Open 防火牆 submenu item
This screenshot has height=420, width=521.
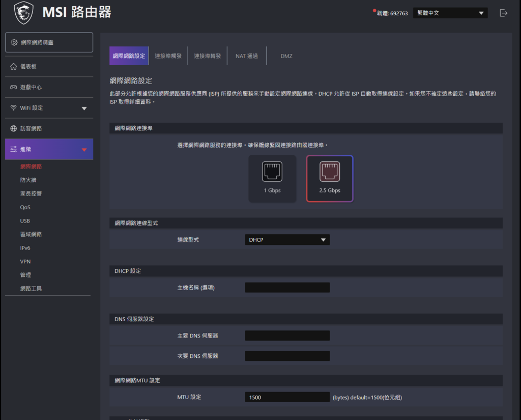click(28, 180)
